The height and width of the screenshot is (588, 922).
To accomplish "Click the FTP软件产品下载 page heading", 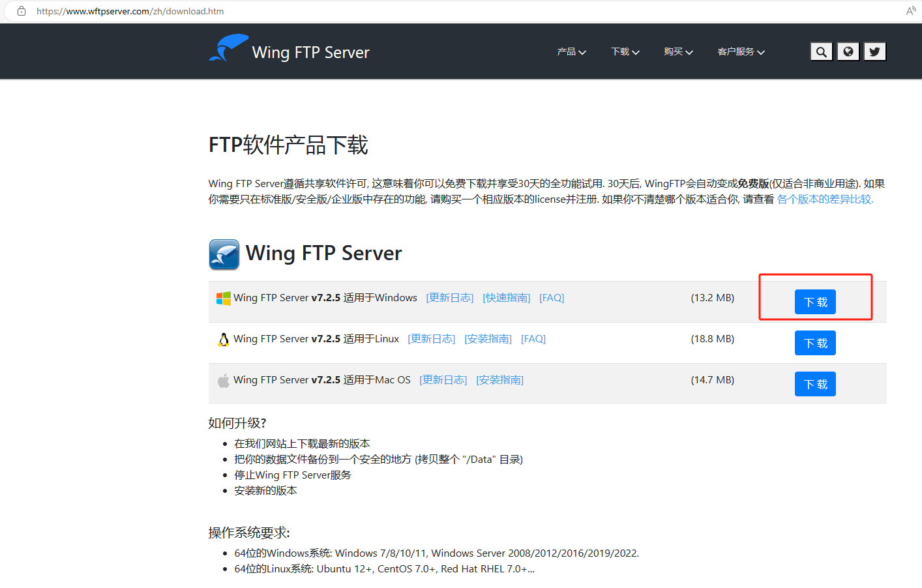I will click(288, 145).
